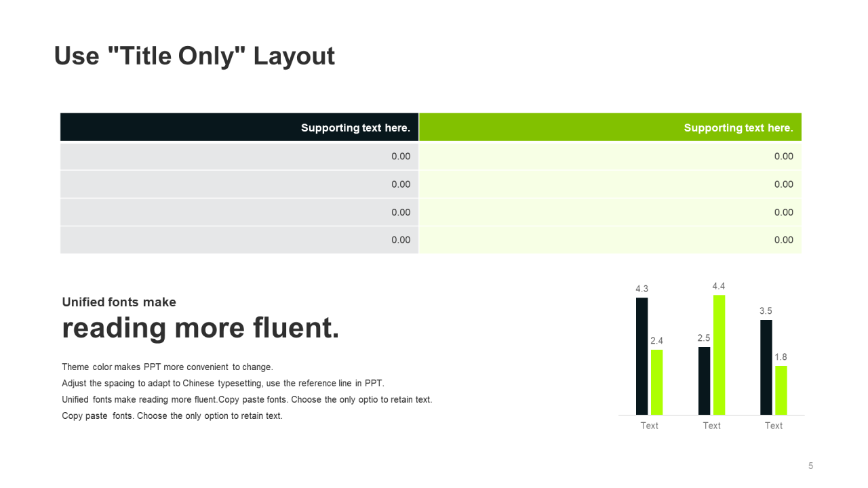The image size is (868, 488).
Task: Select first light-green 0.00 table cell
Action: [x=610, y=157]
